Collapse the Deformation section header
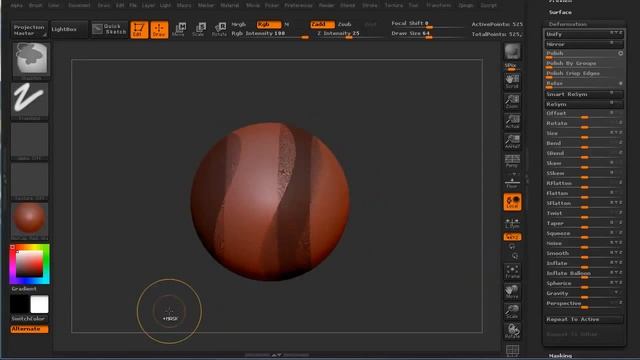This screenshot has width=640, height=360. (x=568, y=24)
